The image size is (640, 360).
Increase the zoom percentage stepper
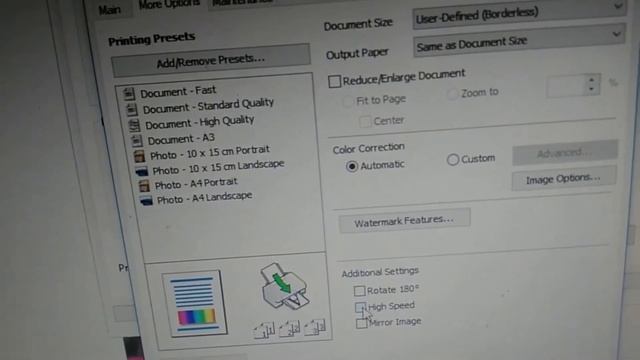click(x=592, y=80)
